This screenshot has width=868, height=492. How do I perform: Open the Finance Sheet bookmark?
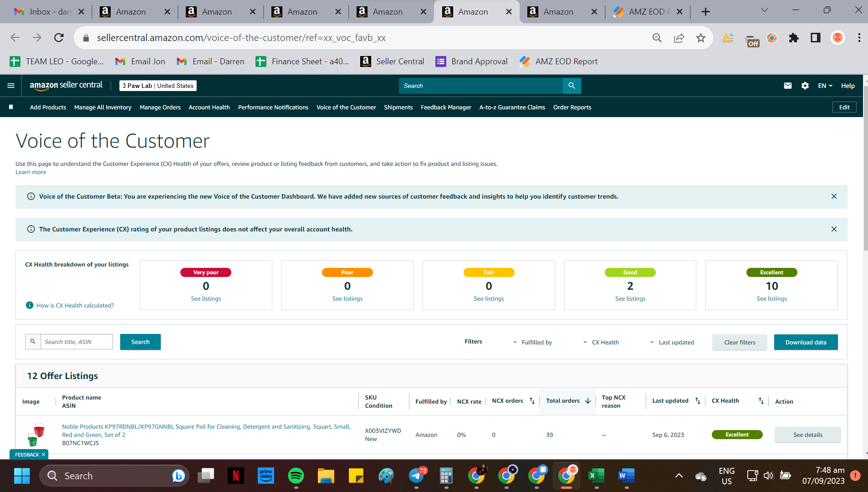302,61
